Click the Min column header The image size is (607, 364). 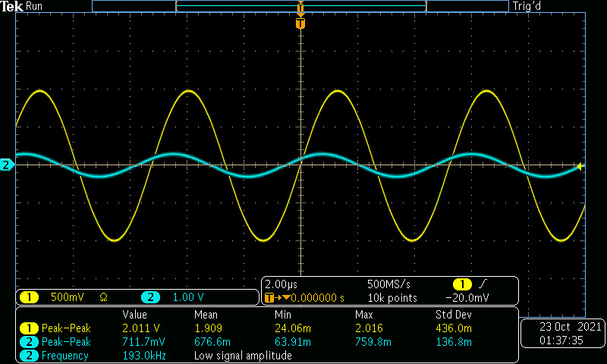(283, 315)
